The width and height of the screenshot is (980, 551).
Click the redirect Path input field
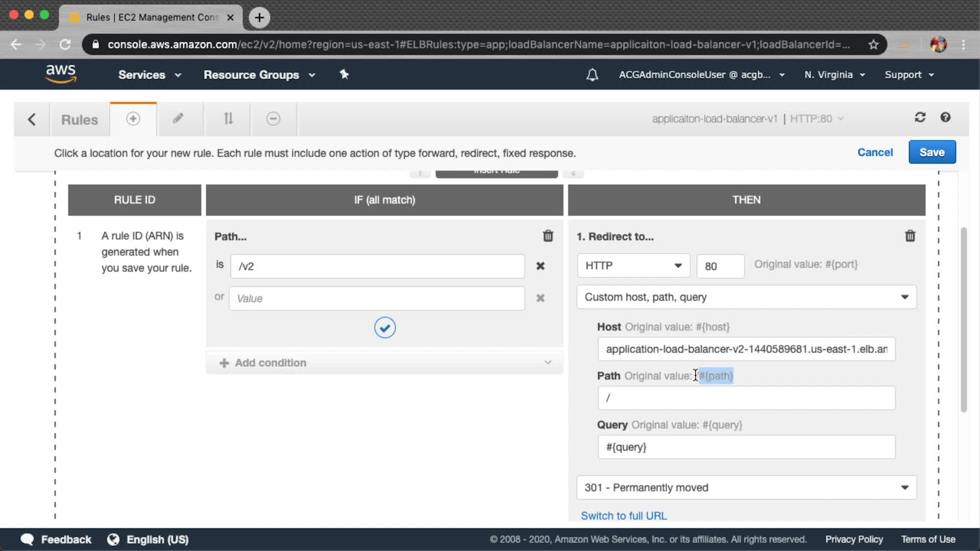tap(746, 398)
